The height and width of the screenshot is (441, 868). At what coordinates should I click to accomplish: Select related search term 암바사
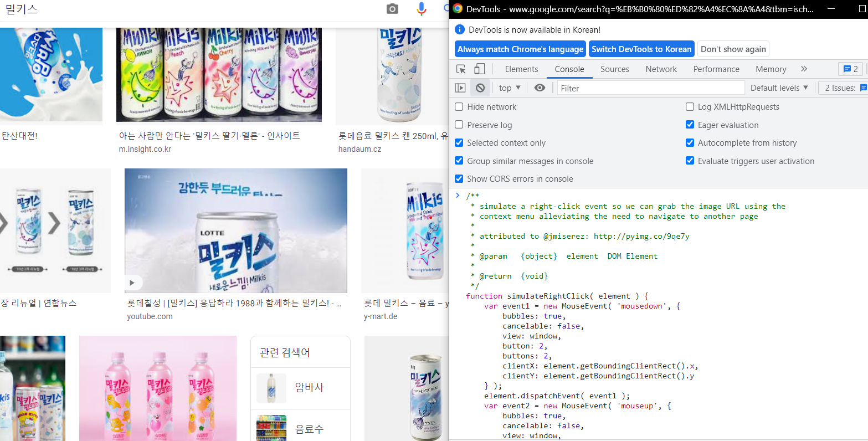point(300,388)
